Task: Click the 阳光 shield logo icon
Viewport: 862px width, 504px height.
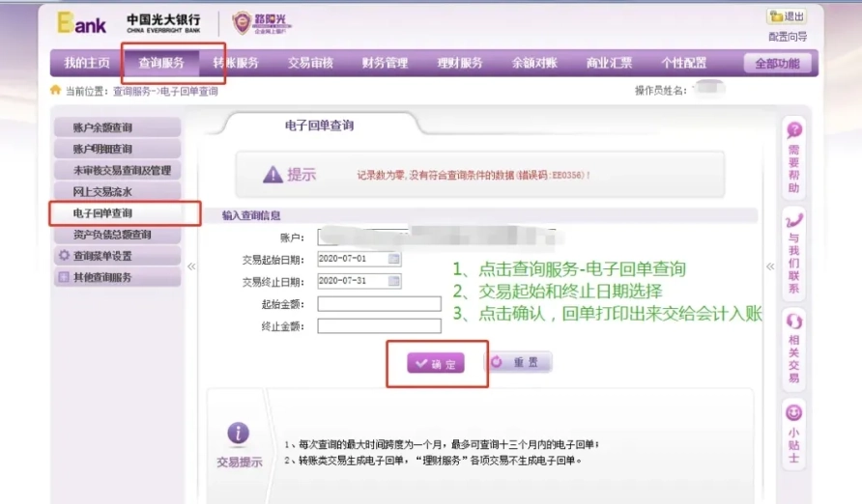Action: pyautogui.click(x=242, y=23)
